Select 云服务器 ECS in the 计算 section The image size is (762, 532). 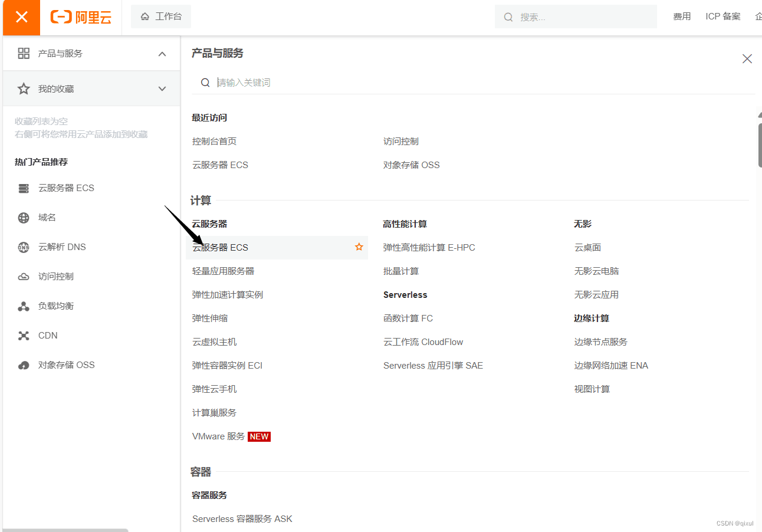point(277,248)
